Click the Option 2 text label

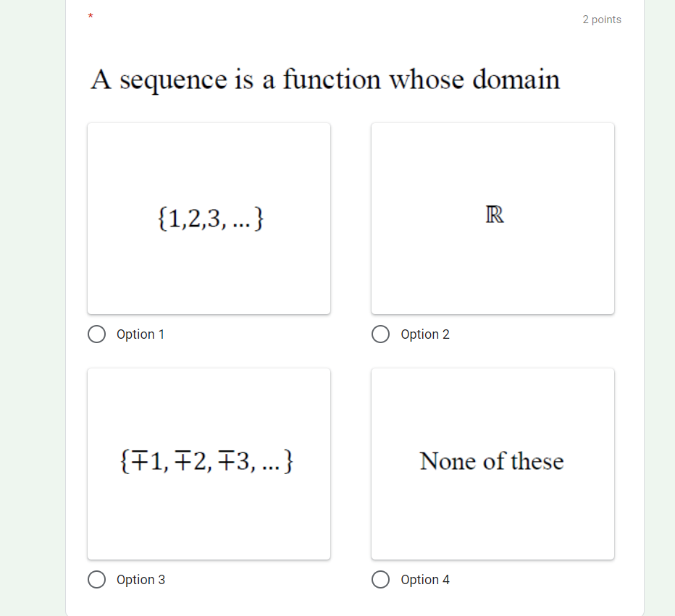pos(425,334)
